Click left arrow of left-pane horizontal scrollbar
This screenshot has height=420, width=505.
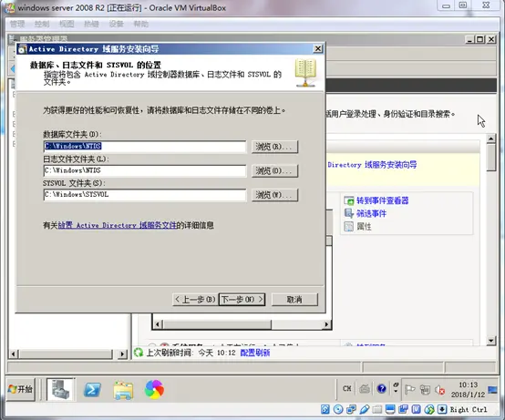13,354
